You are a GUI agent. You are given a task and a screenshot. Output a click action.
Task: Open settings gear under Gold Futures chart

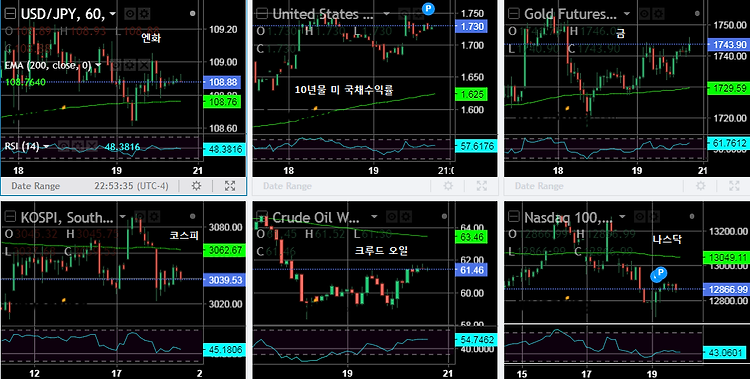pyautogui.click(x=700, y=186)
